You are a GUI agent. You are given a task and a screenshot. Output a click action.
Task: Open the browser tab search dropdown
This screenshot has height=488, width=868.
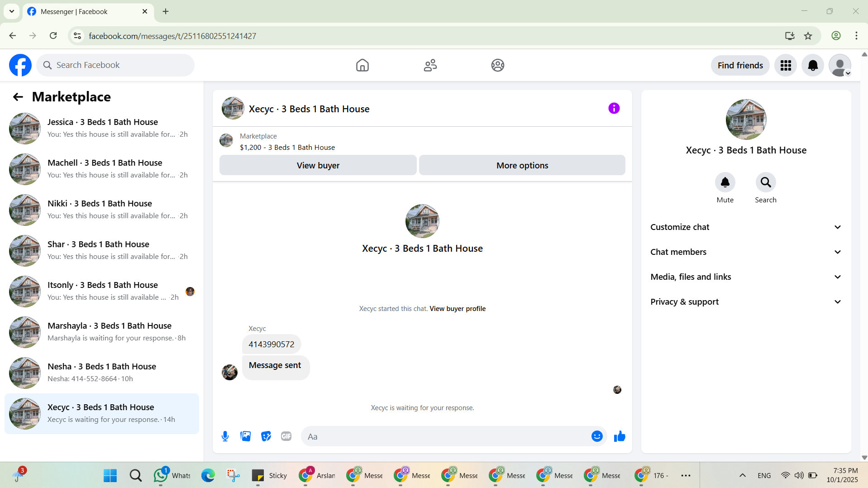12,11
